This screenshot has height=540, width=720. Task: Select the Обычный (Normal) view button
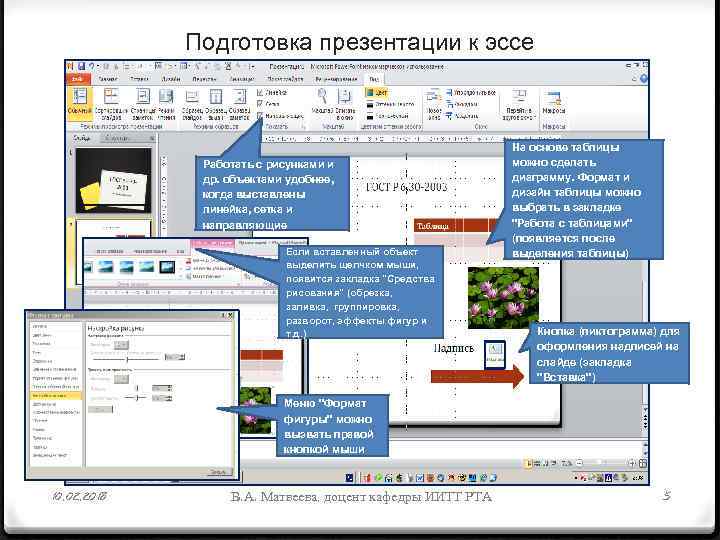click(x=80, y=102)
